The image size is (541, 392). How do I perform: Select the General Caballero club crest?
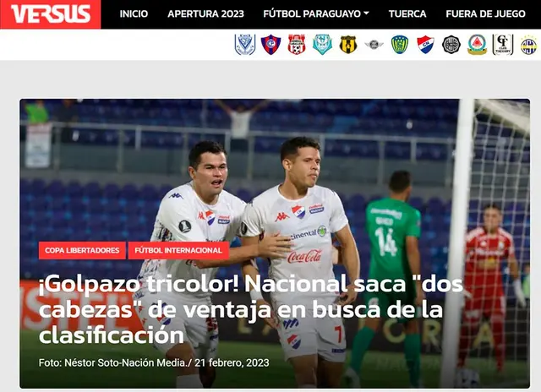pos(297,45)
